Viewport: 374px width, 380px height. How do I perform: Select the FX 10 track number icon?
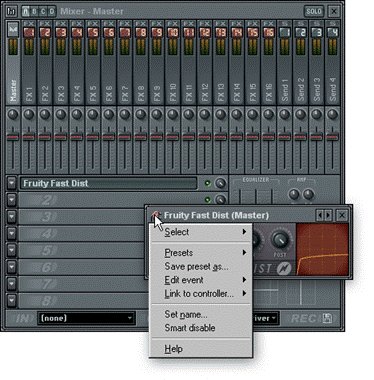(173, 32)
